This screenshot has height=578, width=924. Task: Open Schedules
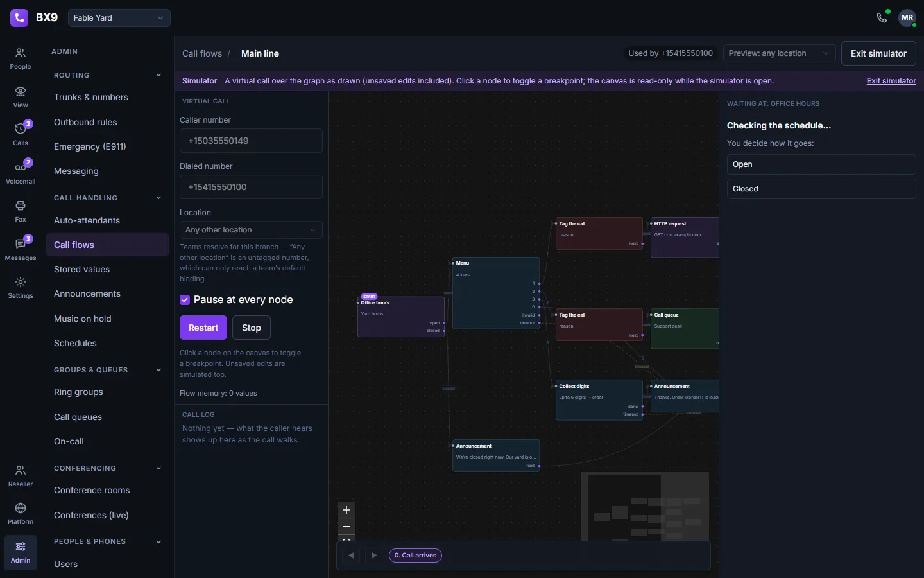click(x=107, y=343)
